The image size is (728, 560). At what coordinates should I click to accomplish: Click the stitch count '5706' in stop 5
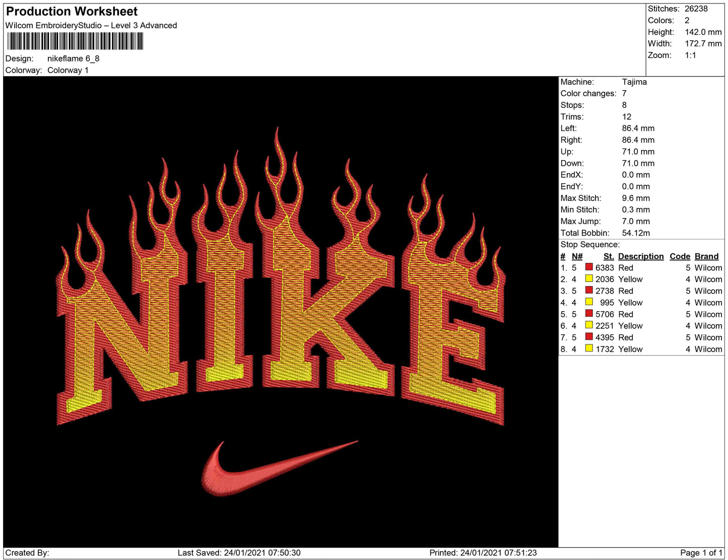(605, 314)
